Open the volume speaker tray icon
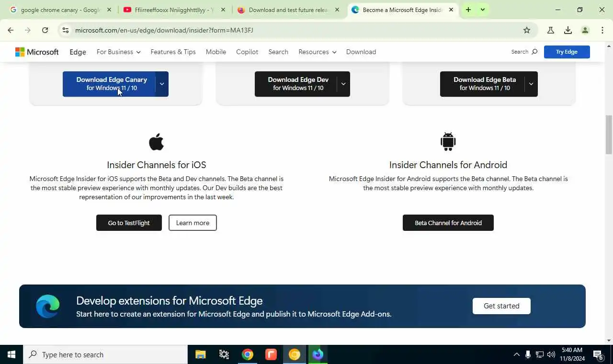Screen dimensions: 613x364 (x=551, y=354)
